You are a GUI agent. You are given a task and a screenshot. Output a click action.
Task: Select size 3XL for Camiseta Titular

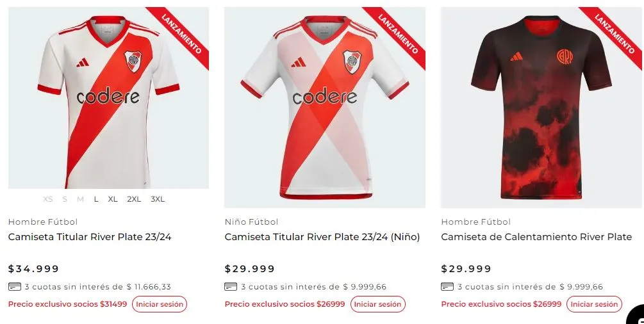[x=158, y=199]
